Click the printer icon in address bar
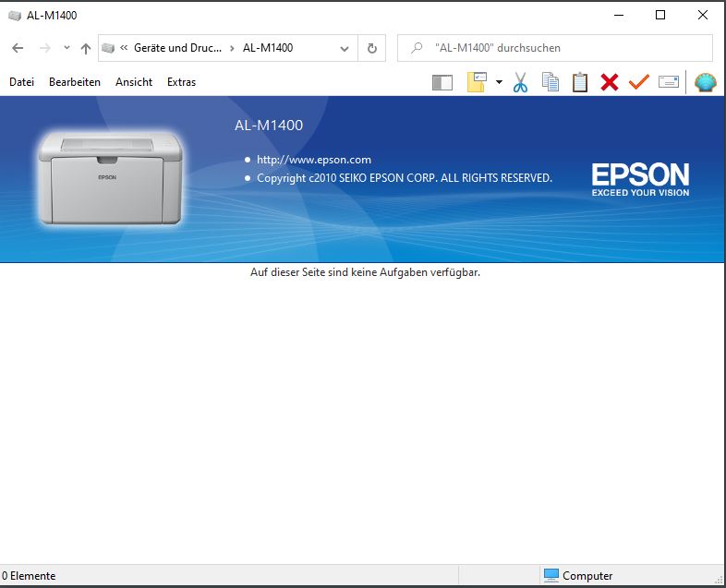726x588 pixels. pyautogui.click(x=108, y=48)
